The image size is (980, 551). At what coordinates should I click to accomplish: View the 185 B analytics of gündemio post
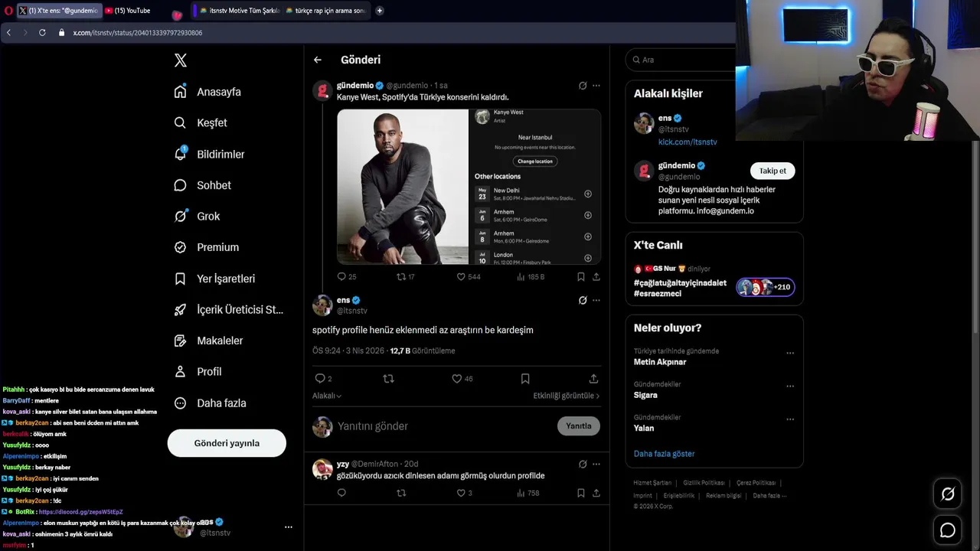point(531,276)
